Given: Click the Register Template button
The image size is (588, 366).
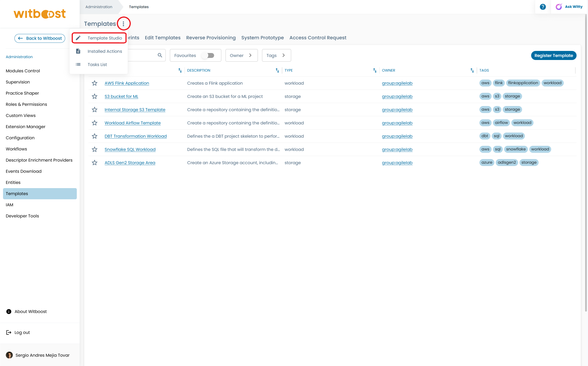Looking at the screenshot, I should (x=553, y=55).
